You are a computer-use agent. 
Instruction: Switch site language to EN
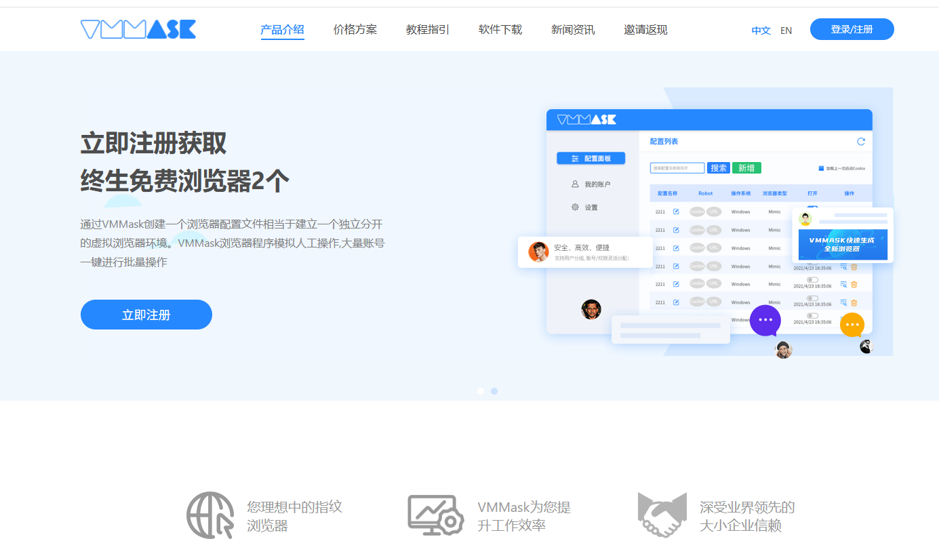tap(786, 31)
